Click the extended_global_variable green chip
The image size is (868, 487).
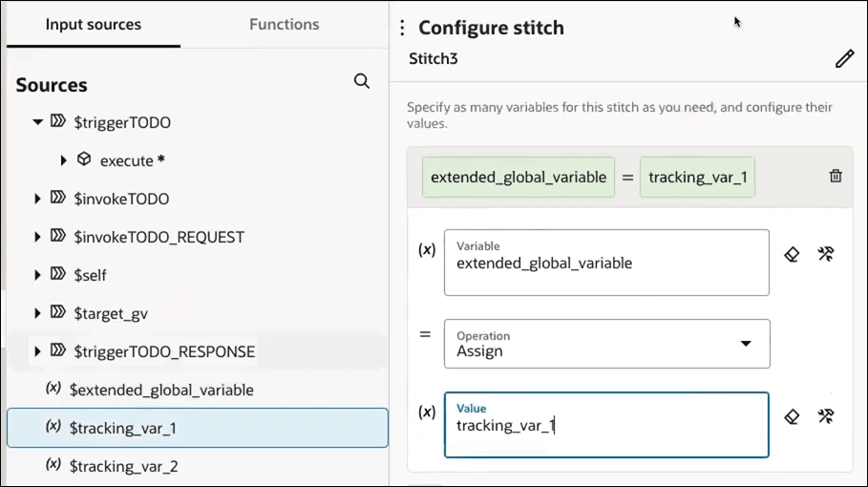tap(519, 177)
